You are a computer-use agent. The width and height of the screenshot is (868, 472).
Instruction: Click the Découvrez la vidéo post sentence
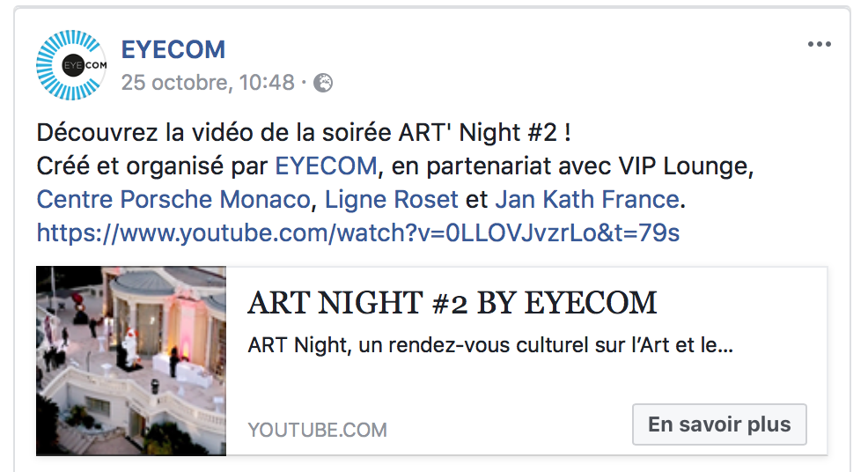tap(304, 133)
